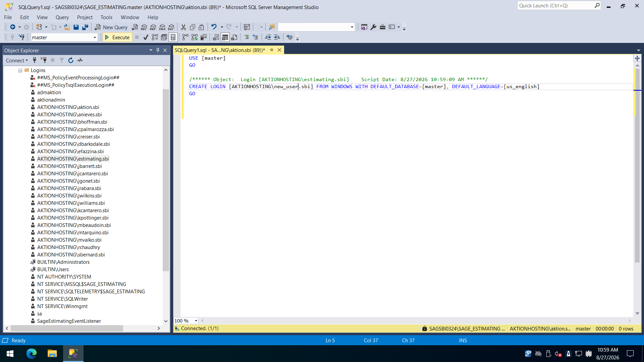
Task: Click Object Explorer Refresh icon
Action: pos(71,60)
